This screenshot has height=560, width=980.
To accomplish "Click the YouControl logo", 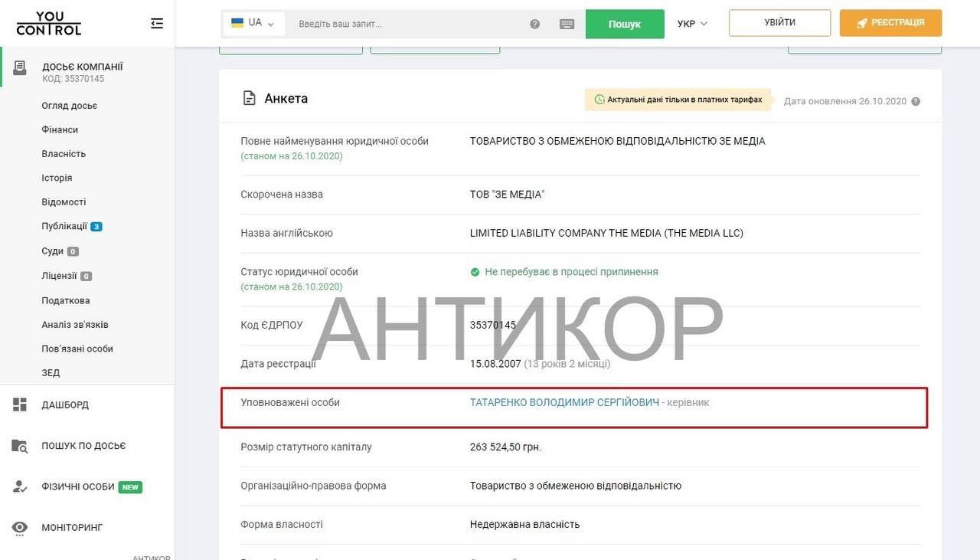I will point(48,24).
